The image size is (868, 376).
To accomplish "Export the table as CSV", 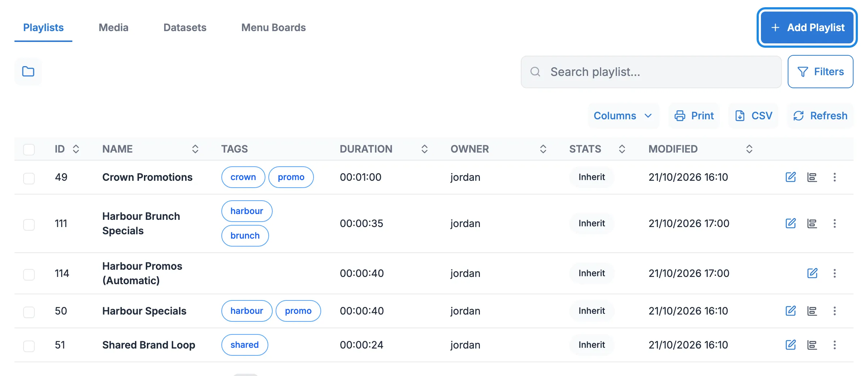I will tap(753, 116).
